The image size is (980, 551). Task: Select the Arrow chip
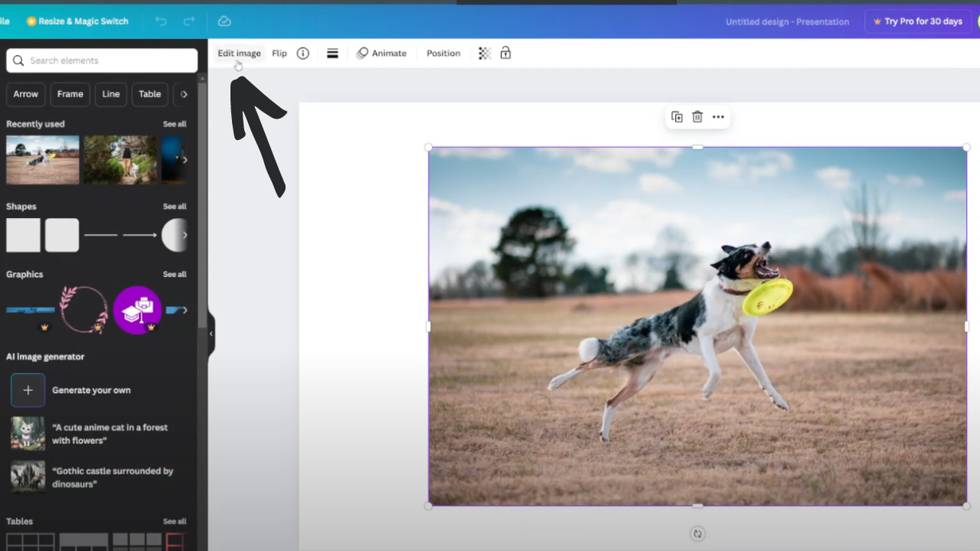(x=25, y=94)
